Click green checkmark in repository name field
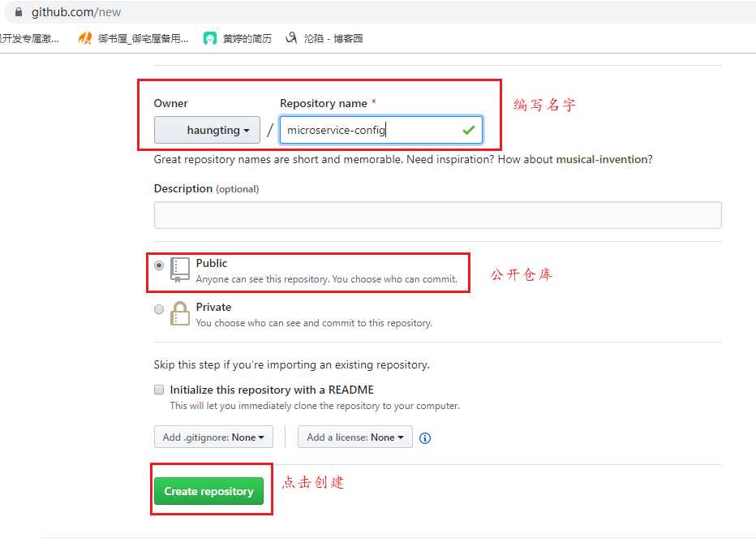 pyautogui.click(x=469, y=130)
